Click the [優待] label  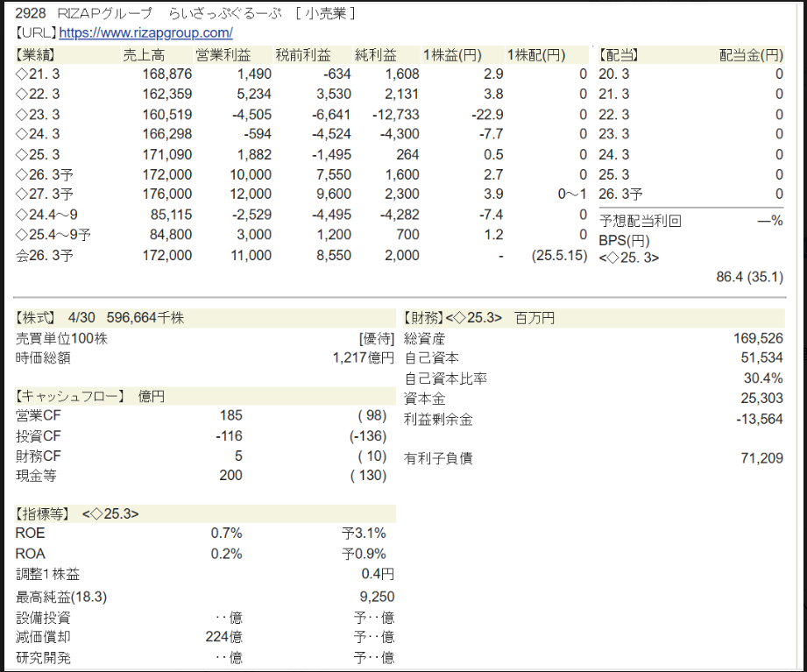click(x=376, y=338)
